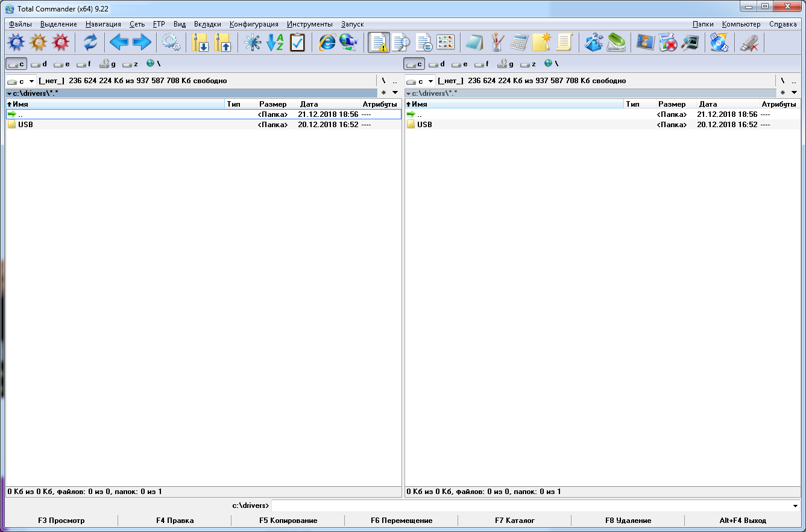Focus the command line input field
The image size is (806, 532).
[531, 505]
